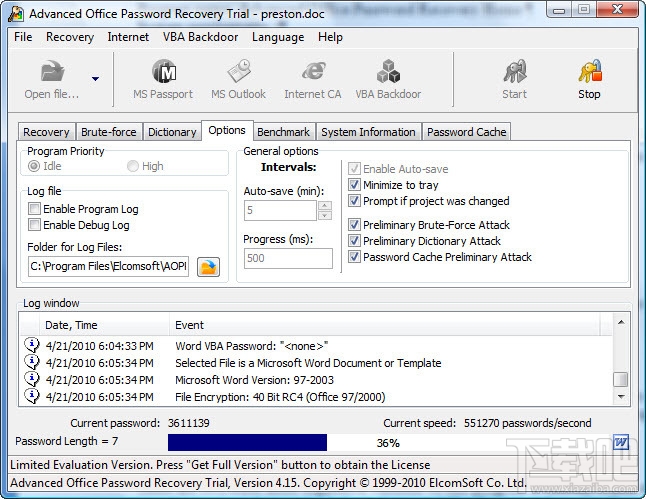This screenshot has width=646, height=499.
Task: Minimize the application window
Action: click(559, 9)
